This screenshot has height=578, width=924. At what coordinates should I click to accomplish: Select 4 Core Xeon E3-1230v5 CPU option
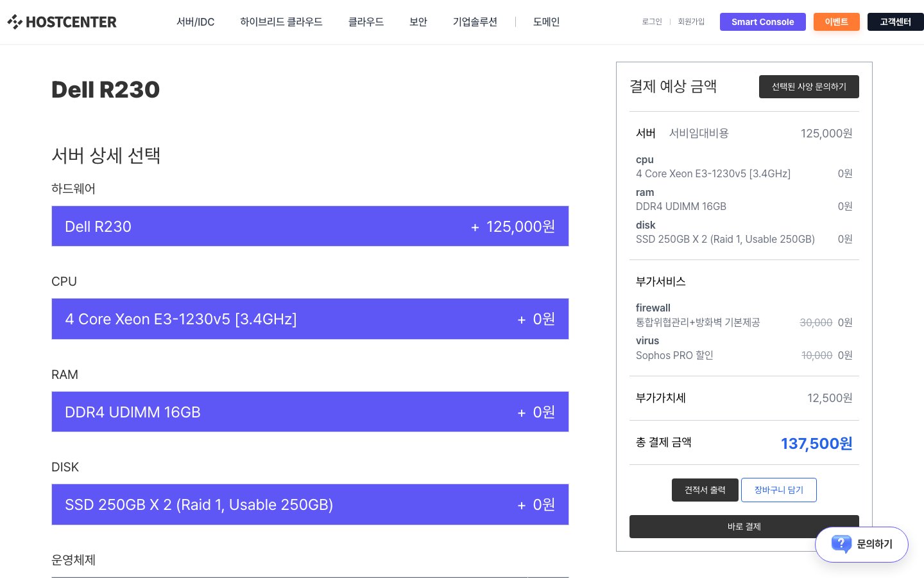click(310, 319)
